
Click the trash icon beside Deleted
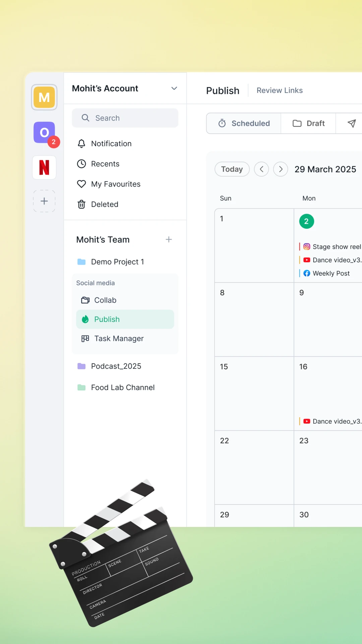(x=81, y=204)
